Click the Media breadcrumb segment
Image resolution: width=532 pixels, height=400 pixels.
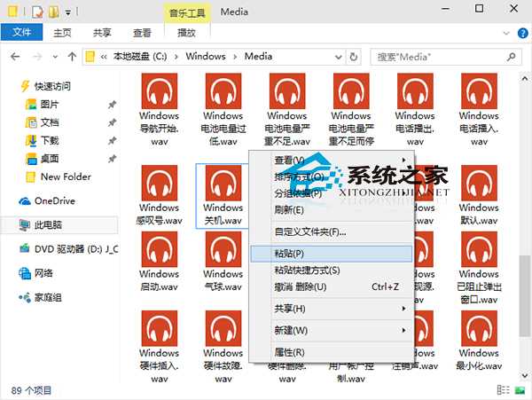pyautogui.click(x=259, y=56)
